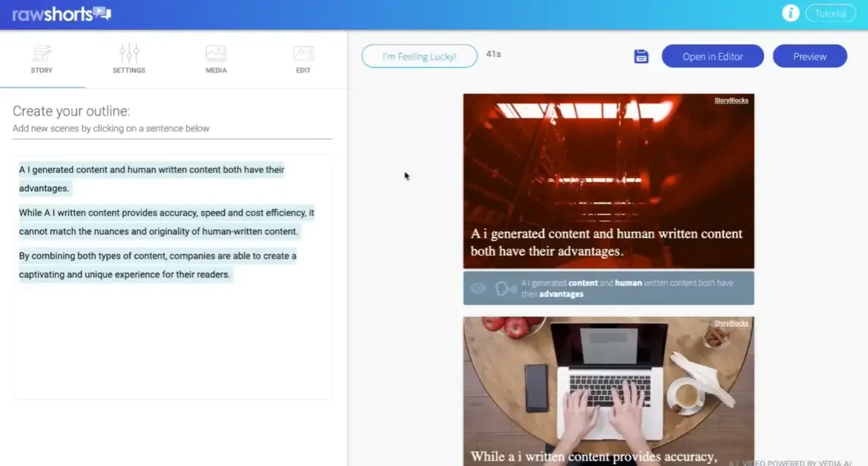Click the rawshorts logo
The height and width of the screenshot is (466, 868).
62,14
